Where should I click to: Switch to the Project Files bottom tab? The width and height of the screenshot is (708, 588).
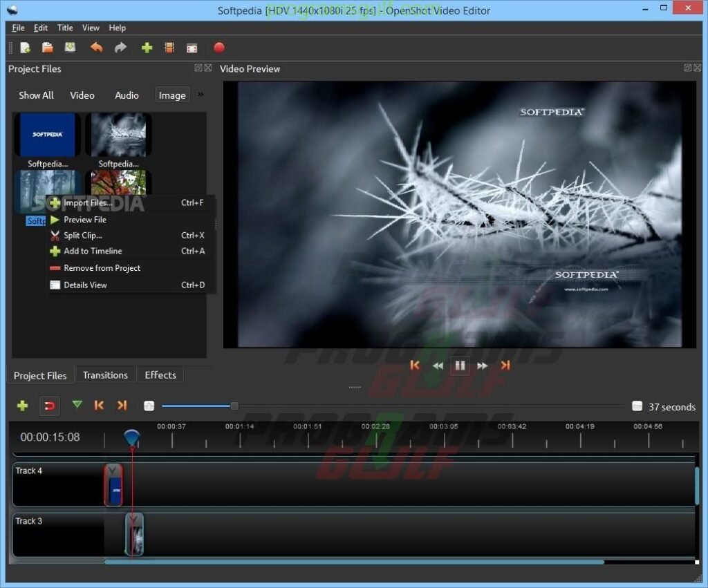[40, 375]
